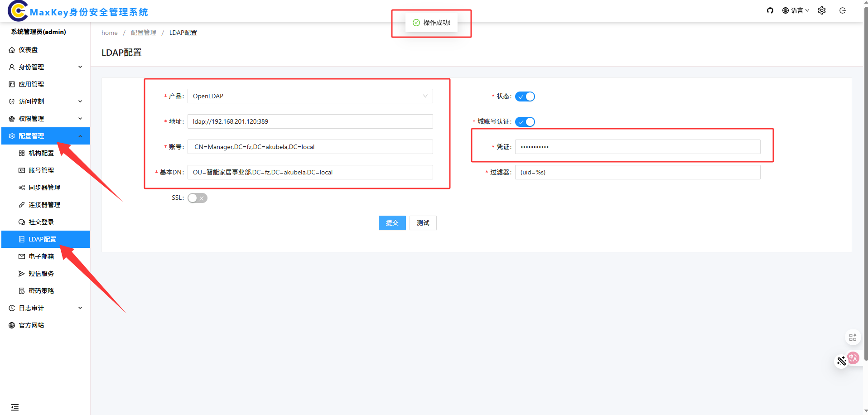The height and width of the screenshot is (415, 868).
Task: Open the 仪表盘 dashboard home icon
Action: pos(12,50)
